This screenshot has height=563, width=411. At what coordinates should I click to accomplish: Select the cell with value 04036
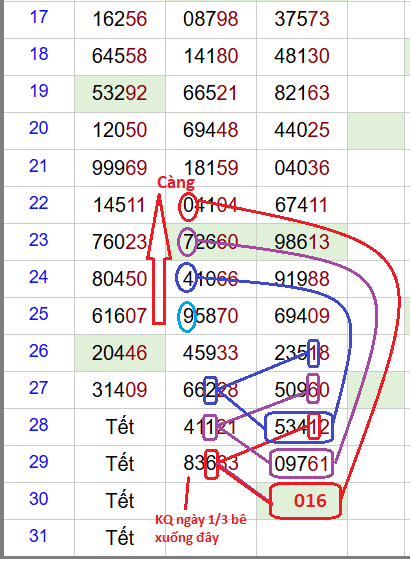tap(302, 168)
